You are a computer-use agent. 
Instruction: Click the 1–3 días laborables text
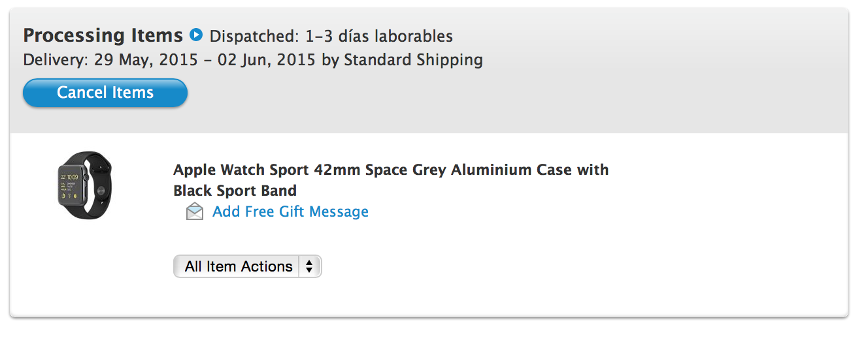[x=379, y=36]
